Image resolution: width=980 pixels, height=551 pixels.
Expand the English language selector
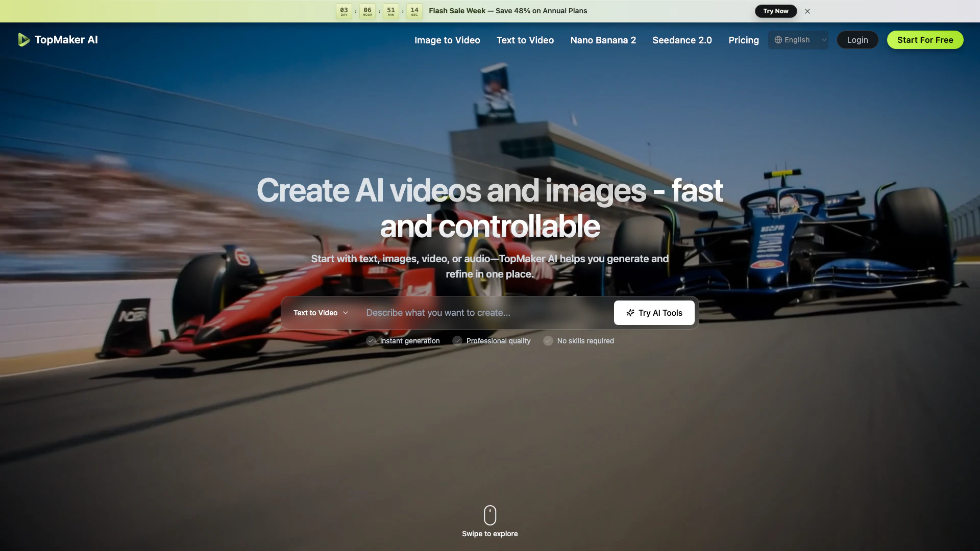click(798, 40)
